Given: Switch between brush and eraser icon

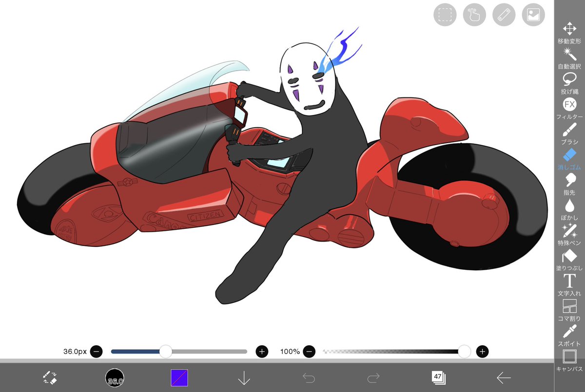Looking at the screenshot, I should [50, 377].
